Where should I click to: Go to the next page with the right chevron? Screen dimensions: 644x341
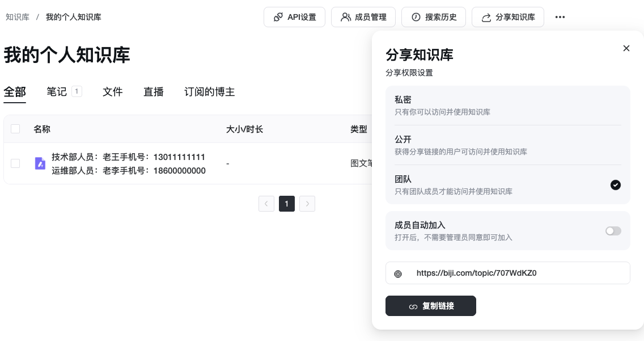(307, 204)
